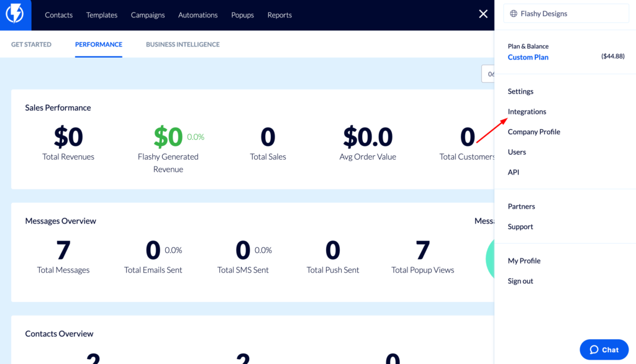Open the API menu entry

pos(514,172)
